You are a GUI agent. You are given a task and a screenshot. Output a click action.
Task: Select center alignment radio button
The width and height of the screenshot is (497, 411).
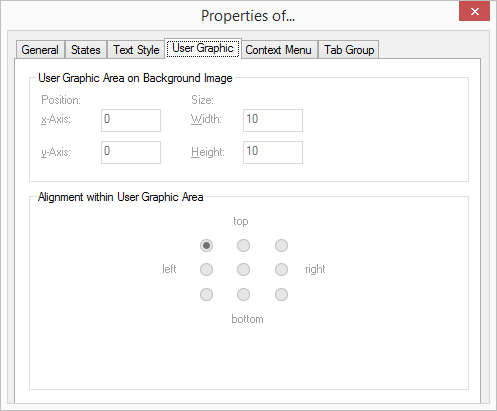point(243,269)
